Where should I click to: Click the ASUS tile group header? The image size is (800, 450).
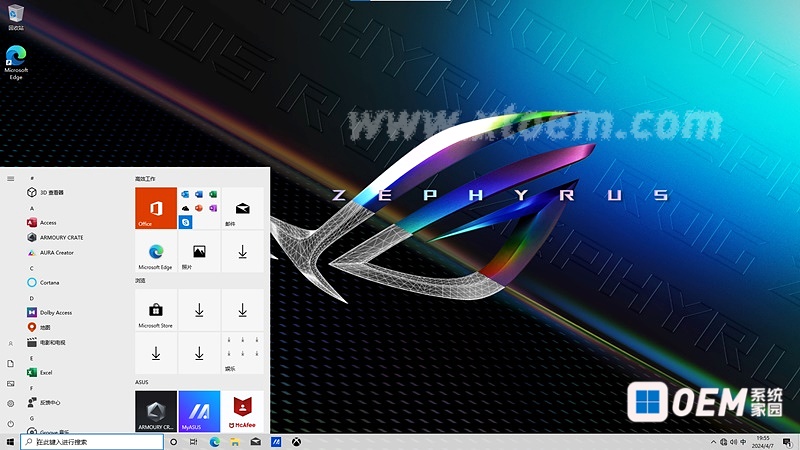click(142, 382)
